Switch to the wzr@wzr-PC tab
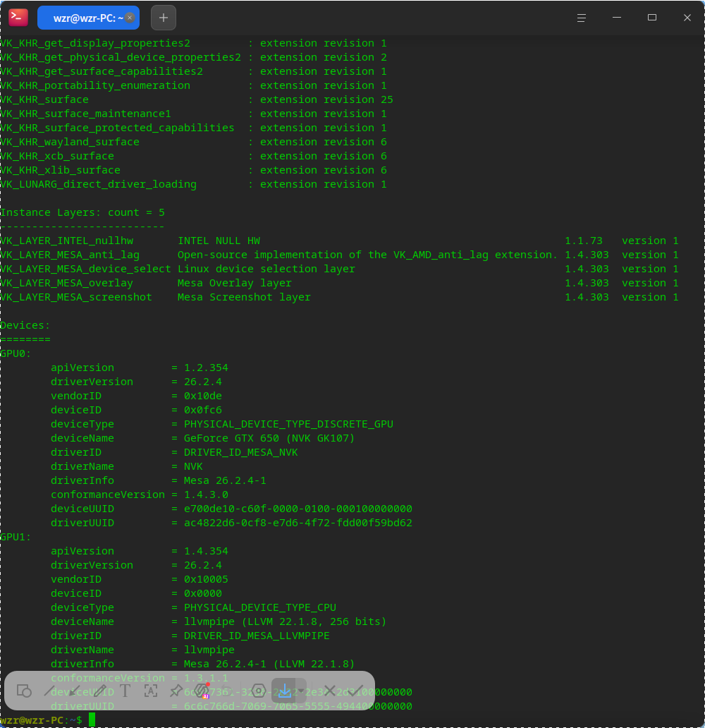Image resolution: width=705 pixels, height=728 pixels. [88, 18]
